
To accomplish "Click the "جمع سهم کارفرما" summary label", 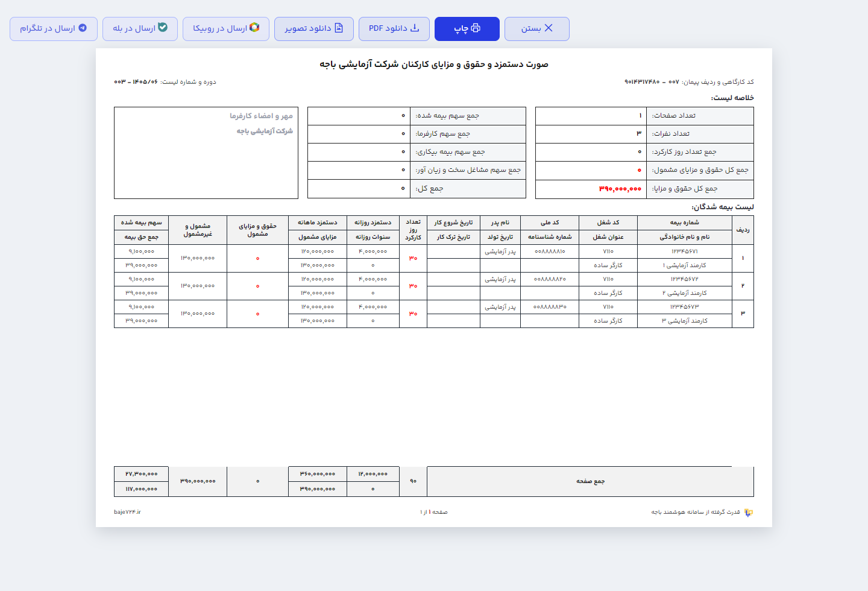I will tap(443, 134).
